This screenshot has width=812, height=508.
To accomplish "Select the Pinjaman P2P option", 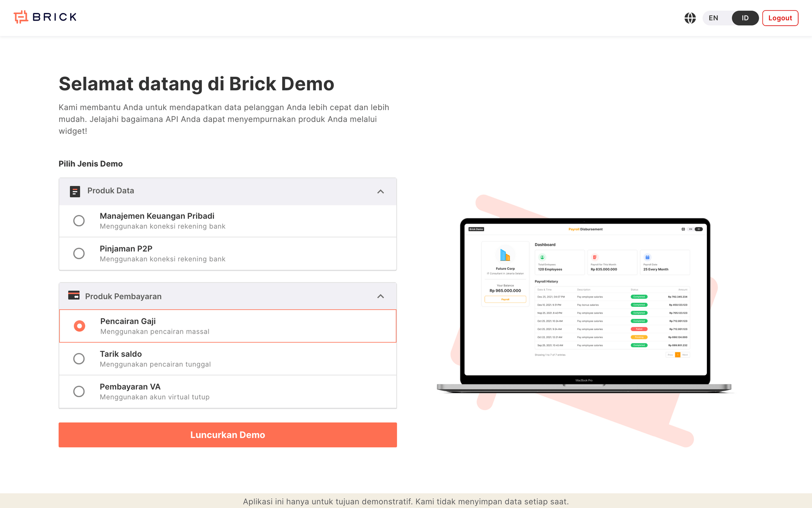I will tap(79, 253).
